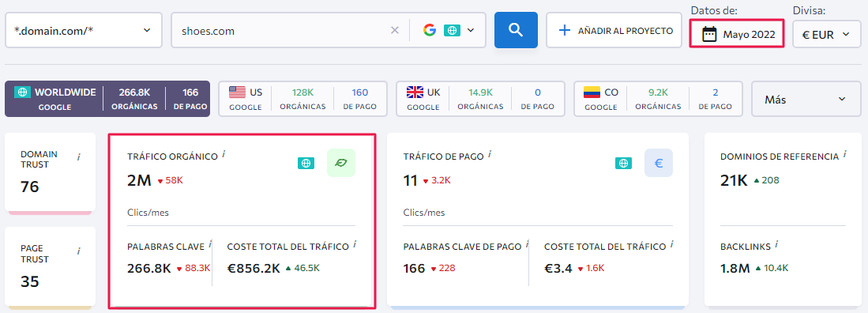Image resolution: width=868 pixels, height=313 pixels.
Task: Open the Mayo 2022 date picker
Action: tap(737, 34)
